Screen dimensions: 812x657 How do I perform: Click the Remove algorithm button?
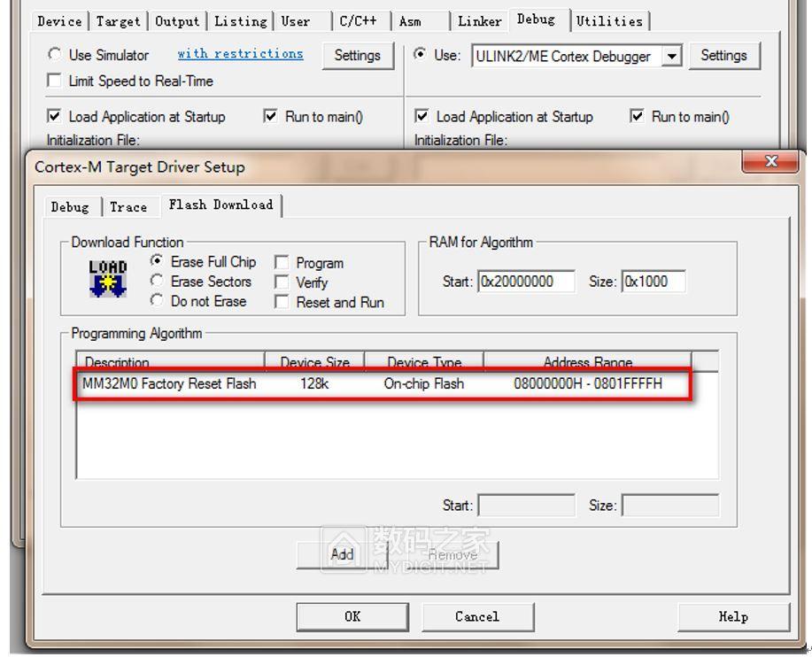(x=452, y=555)
